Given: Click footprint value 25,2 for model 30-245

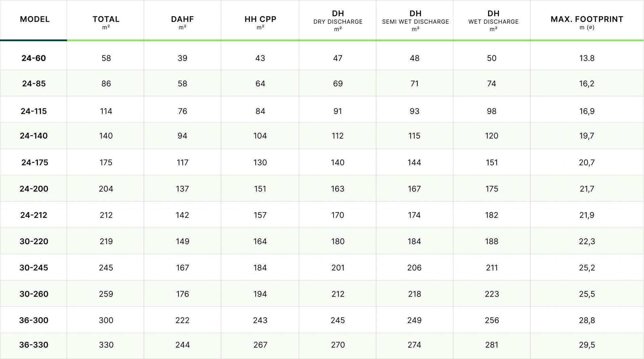Looking at the screenshot, I should pyautogui.click(x=587, y=267).
